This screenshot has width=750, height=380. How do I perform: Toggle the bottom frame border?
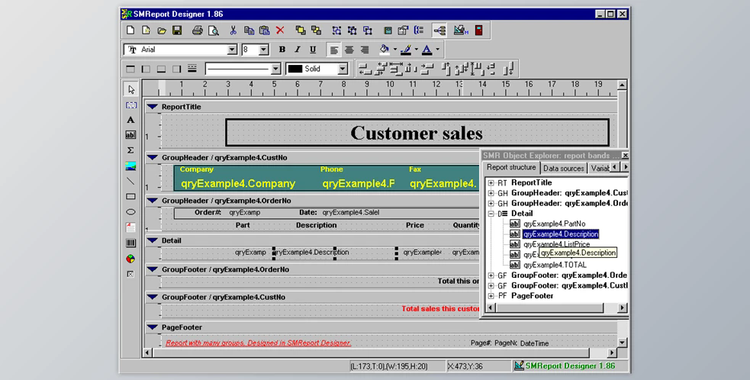point(161,69)
